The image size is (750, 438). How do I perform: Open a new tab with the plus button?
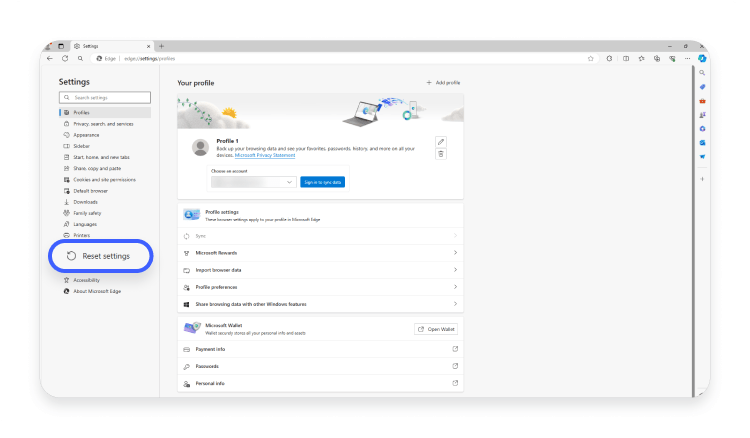161,46
